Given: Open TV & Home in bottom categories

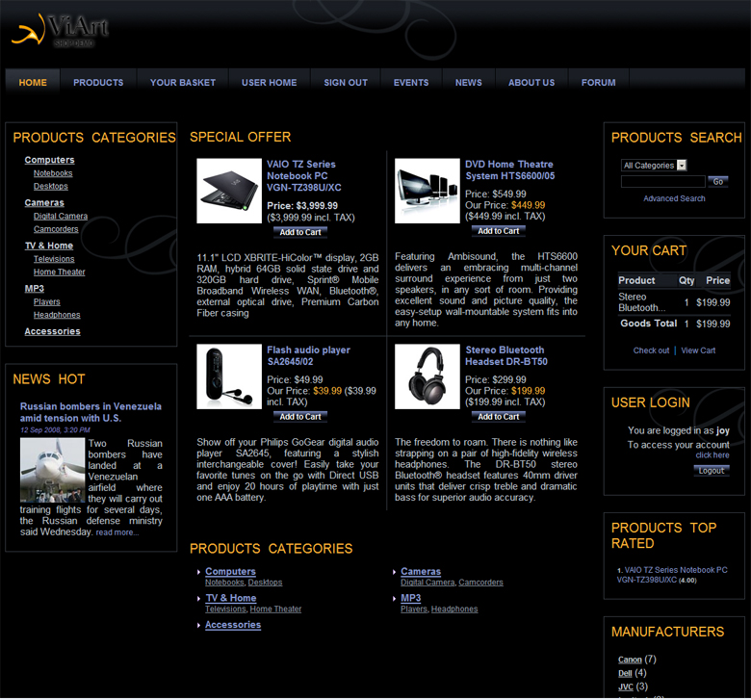Looking at the screenshot, I should click(x=231, y=598).
